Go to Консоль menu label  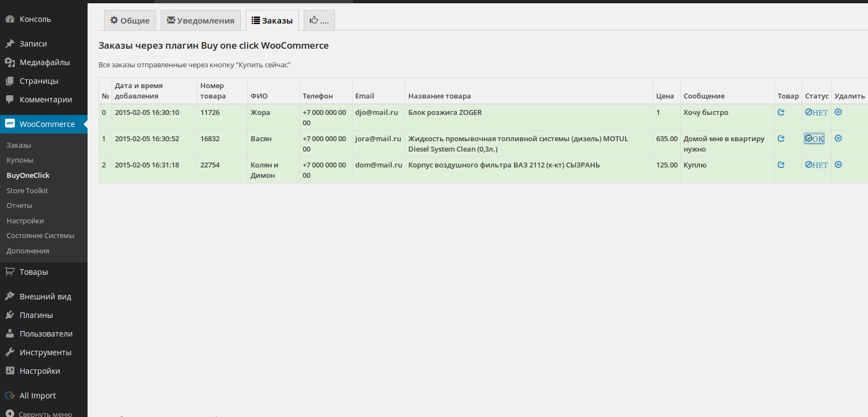click(35, 19)
